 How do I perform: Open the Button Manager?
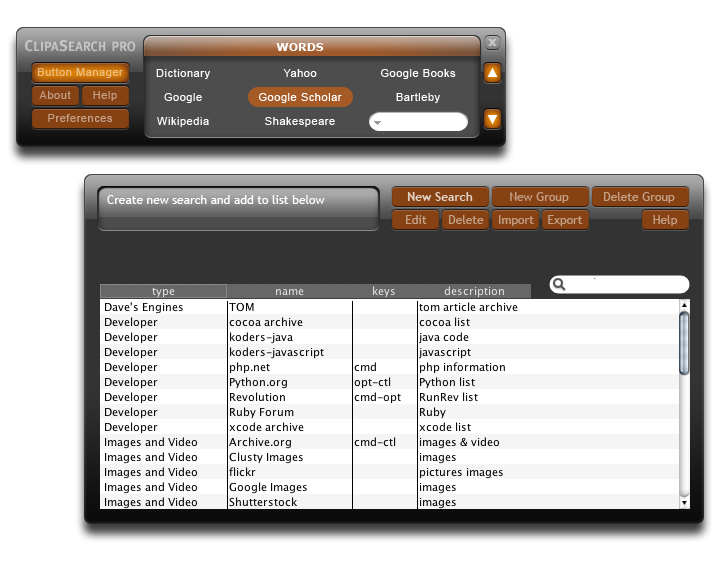[80, 72]
